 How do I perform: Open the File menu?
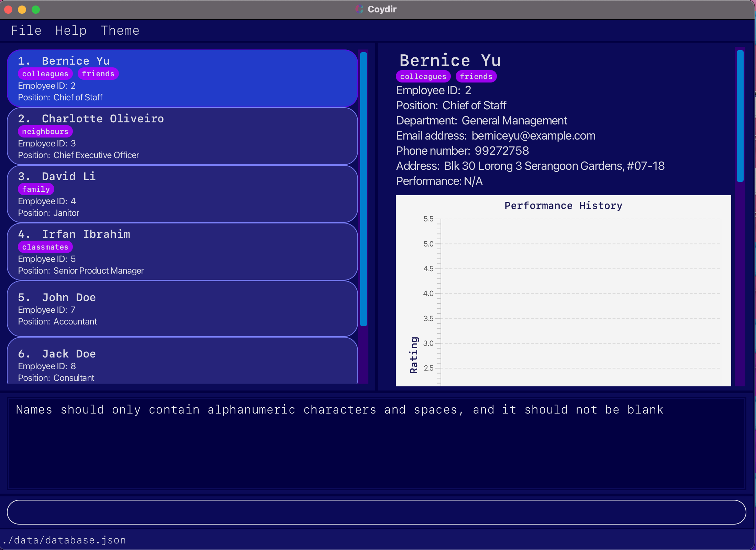(x=26, y=31)
